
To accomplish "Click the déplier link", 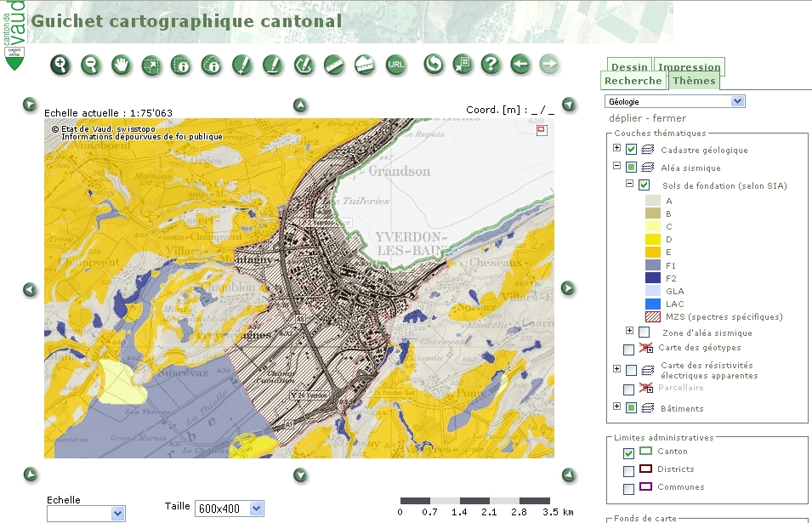I will tap(625, 118).
